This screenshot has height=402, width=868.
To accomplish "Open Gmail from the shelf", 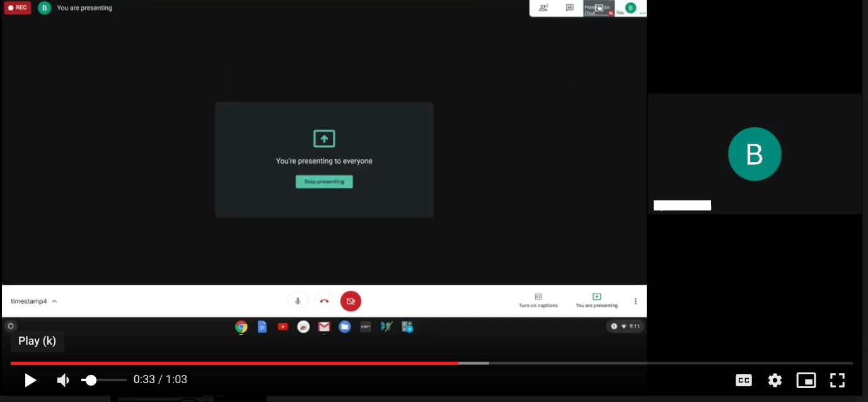I will [324, 326].
